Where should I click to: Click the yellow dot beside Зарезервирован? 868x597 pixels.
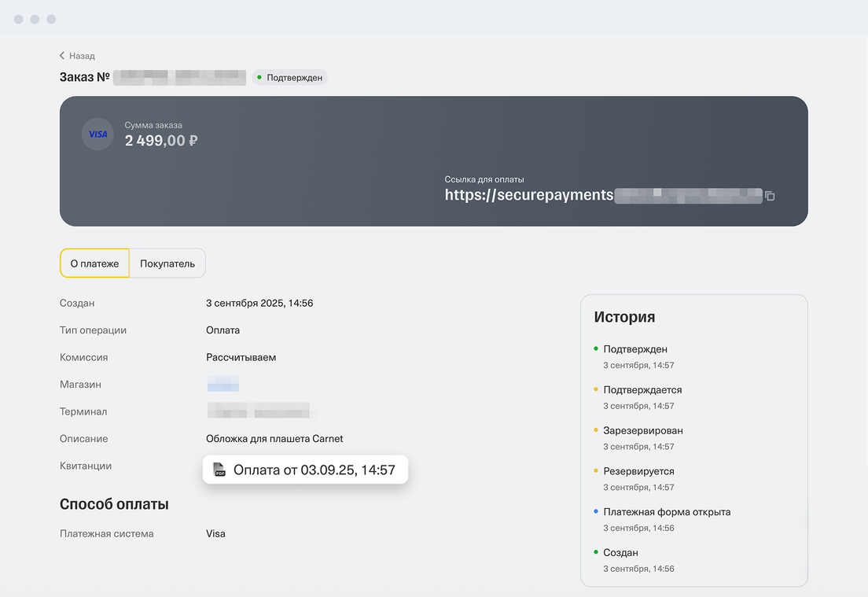click(596, 430)
